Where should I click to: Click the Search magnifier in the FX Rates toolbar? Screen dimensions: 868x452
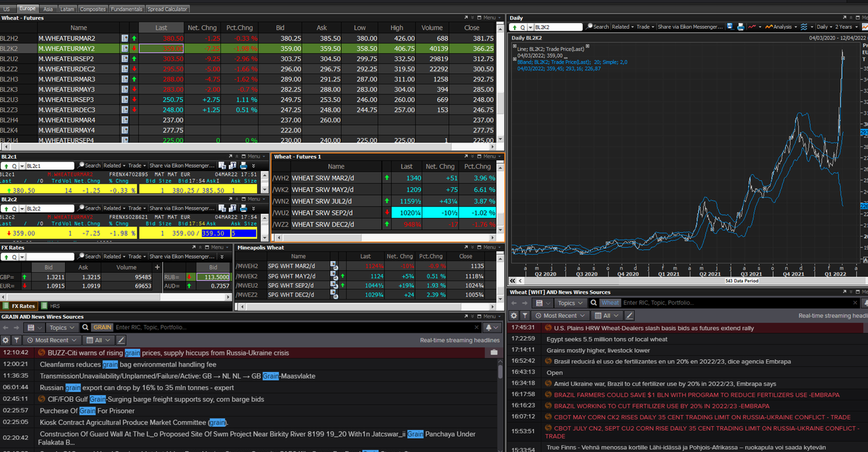click(81, 256)
